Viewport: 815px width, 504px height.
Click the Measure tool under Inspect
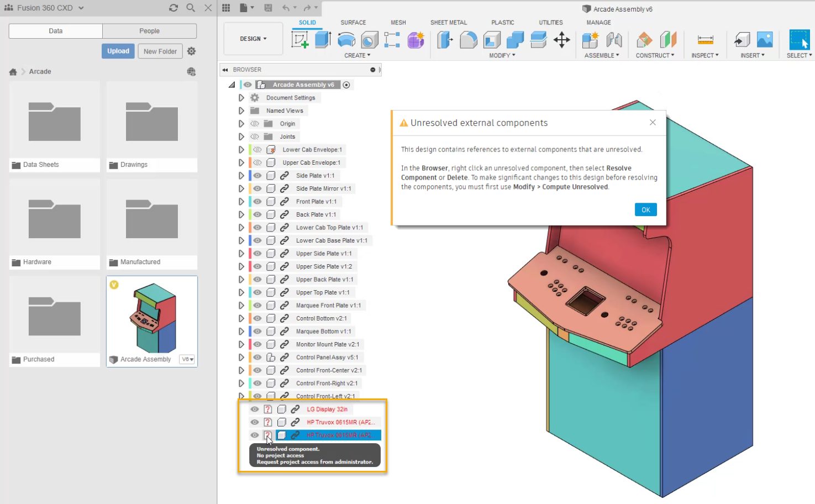pyautogui.click(x=705, y=40)
